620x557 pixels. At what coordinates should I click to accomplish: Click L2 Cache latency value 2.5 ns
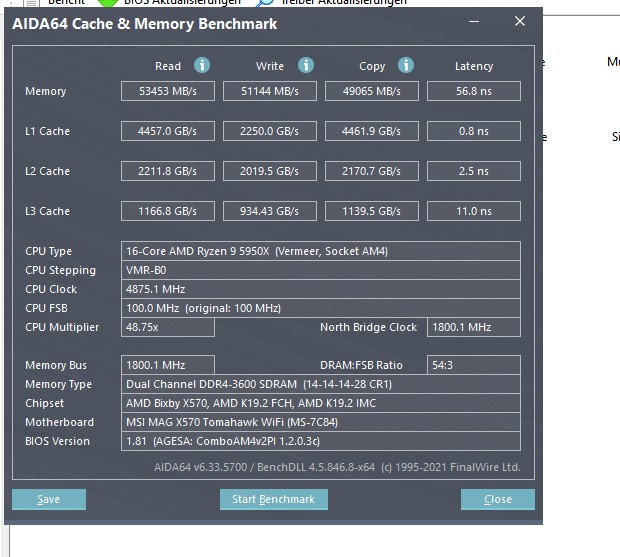point(474,171)
